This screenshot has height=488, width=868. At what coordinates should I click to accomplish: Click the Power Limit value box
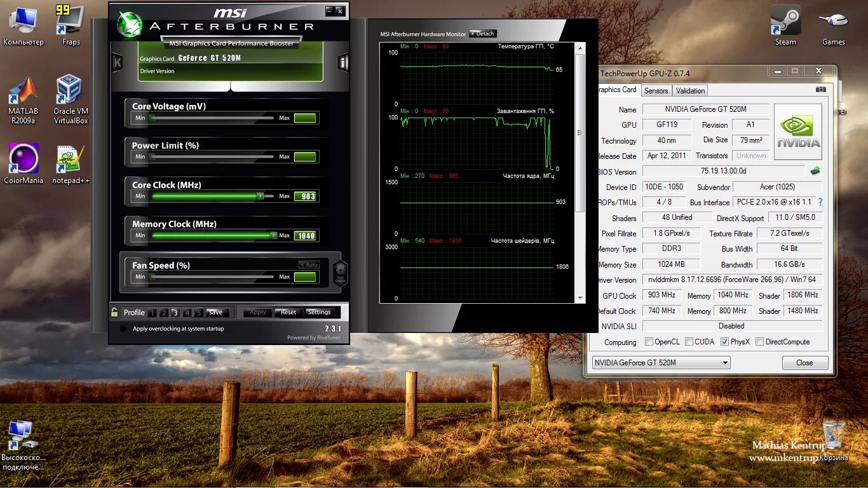[305, 157]
